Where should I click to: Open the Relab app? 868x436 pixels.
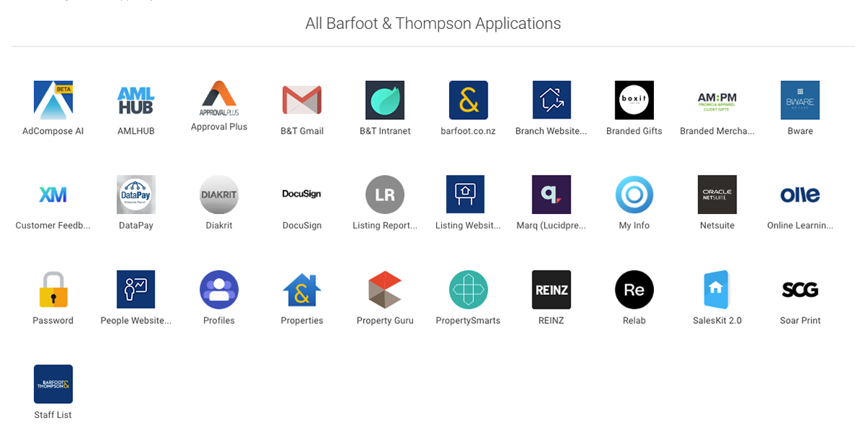tap(634, 289)
